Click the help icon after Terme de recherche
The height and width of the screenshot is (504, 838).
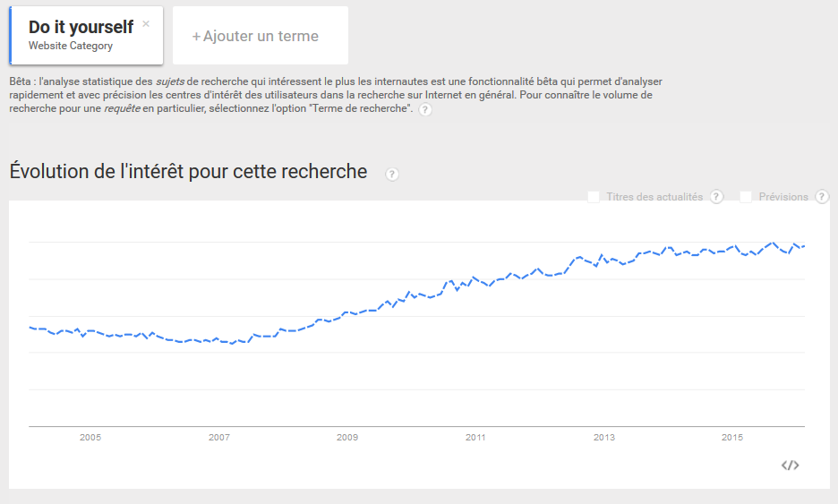pos(425,109)
